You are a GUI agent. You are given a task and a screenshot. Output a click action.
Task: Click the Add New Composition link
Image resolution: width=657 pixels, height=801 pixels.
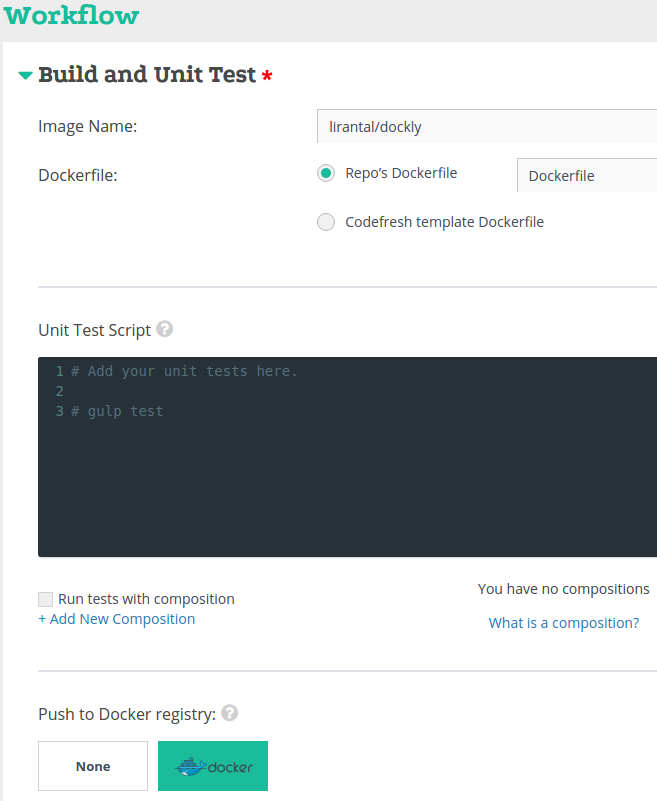[x=116, y=619]
